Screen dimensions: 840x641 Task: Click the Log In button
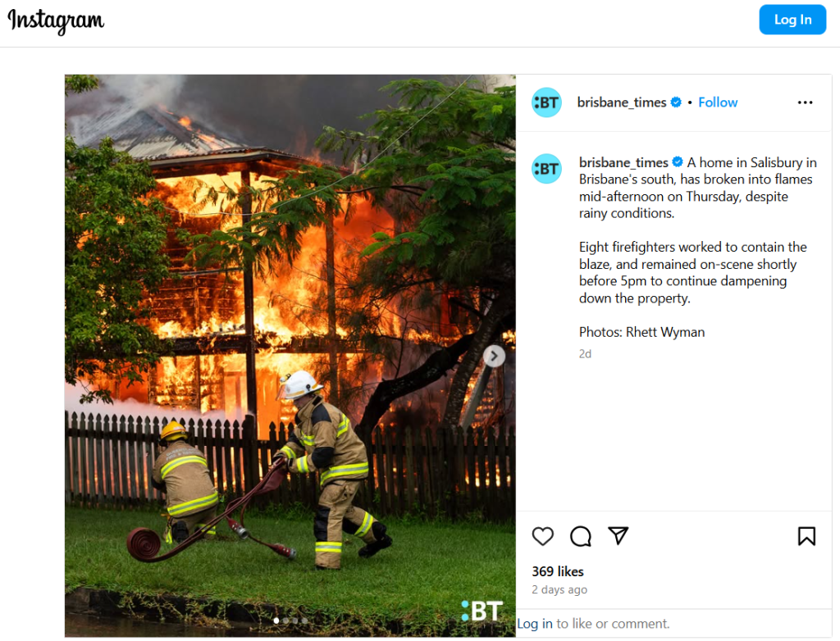[x=792, y=20]
